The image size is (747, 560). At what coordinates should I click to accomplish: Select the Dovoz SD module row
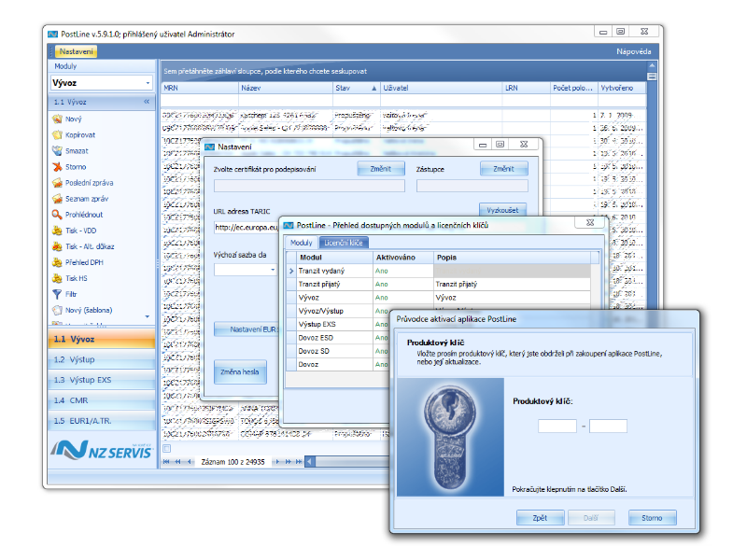pyautogui.click(x=338, y=351)
